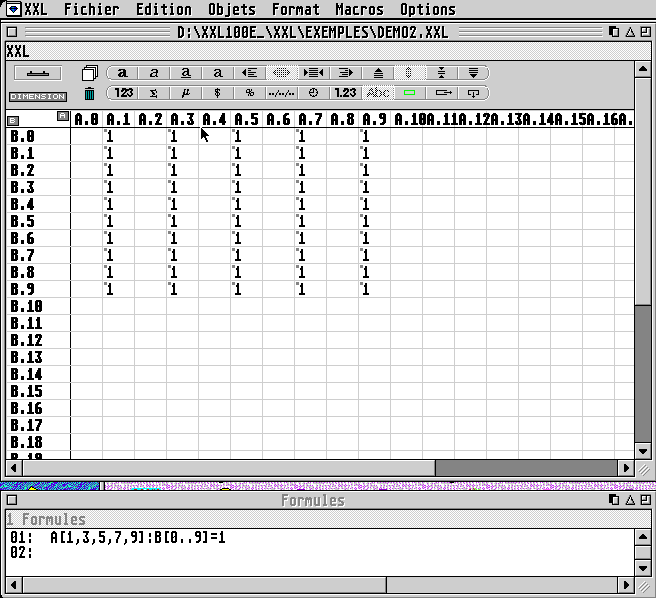This screenshot has height=598, width=656.
Task: Click the trash can delete icon
Action: tap(89, 94)
